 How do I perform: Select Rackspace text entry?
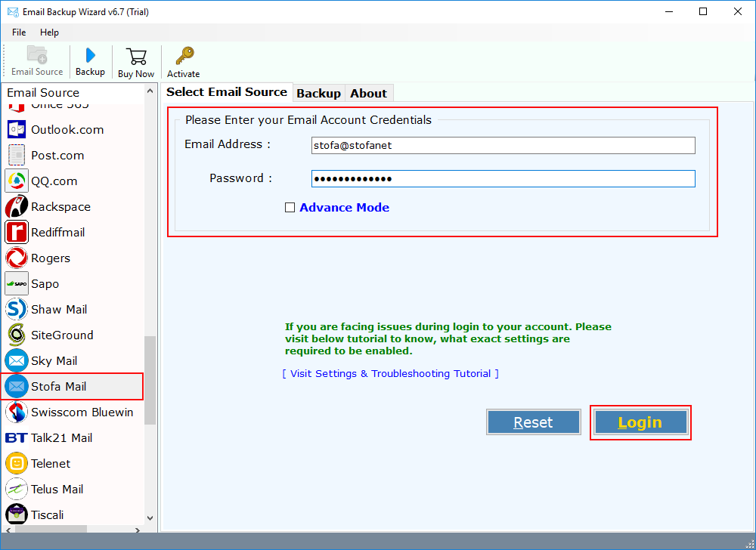60,206
